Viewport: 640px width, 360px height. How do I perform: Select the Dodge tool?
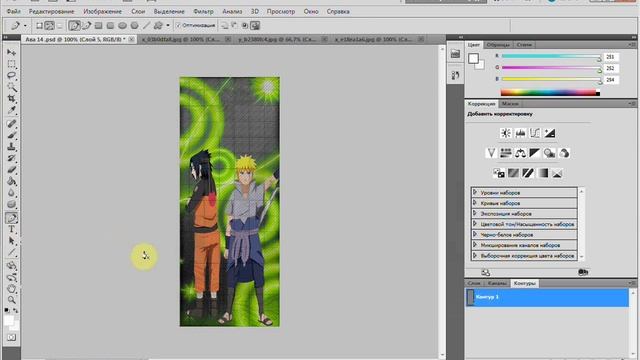coord(11,204)
